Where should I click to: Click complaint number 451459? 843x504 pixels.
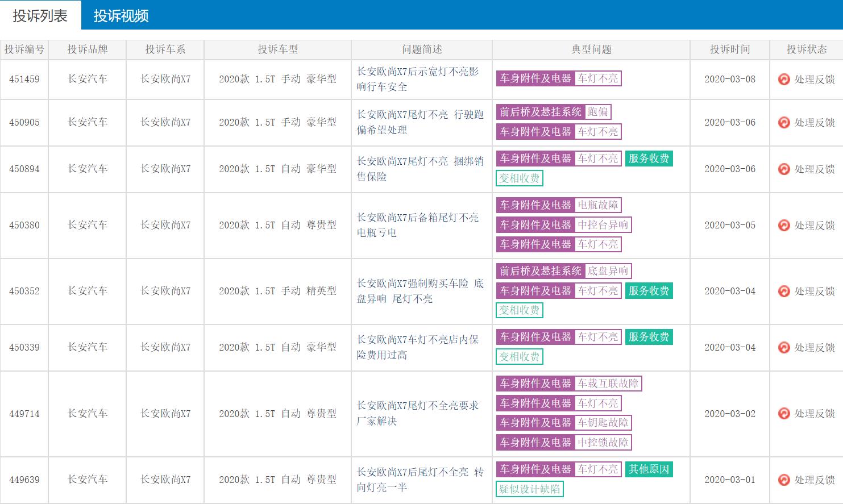24,79
